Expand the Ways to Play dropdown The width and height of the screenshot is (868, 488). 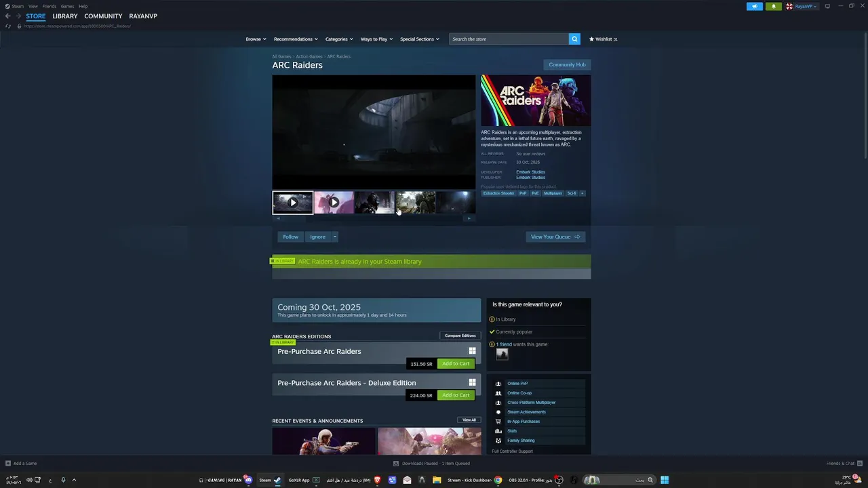point(376,39)
